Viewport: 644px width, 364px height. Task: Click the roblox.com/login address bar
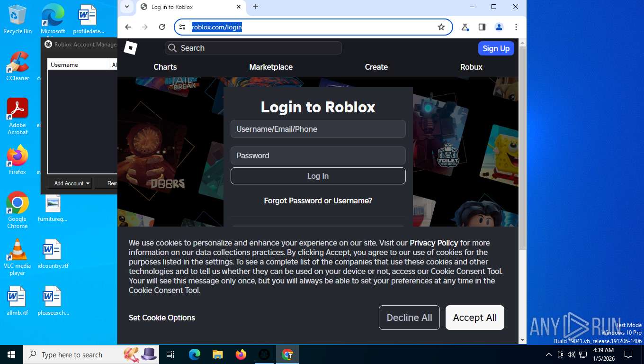coord(313,27)
